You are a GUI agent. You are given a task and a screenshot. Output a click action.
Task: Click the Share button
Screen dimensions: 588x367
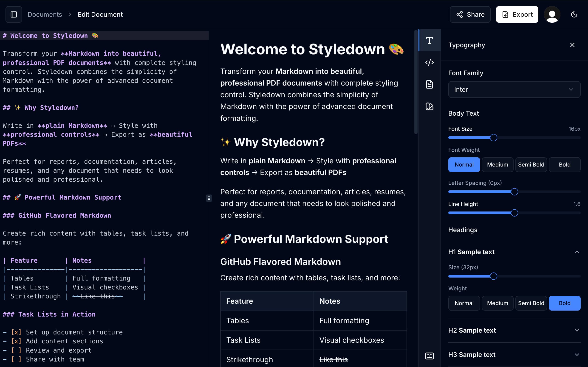pos(470,14)
